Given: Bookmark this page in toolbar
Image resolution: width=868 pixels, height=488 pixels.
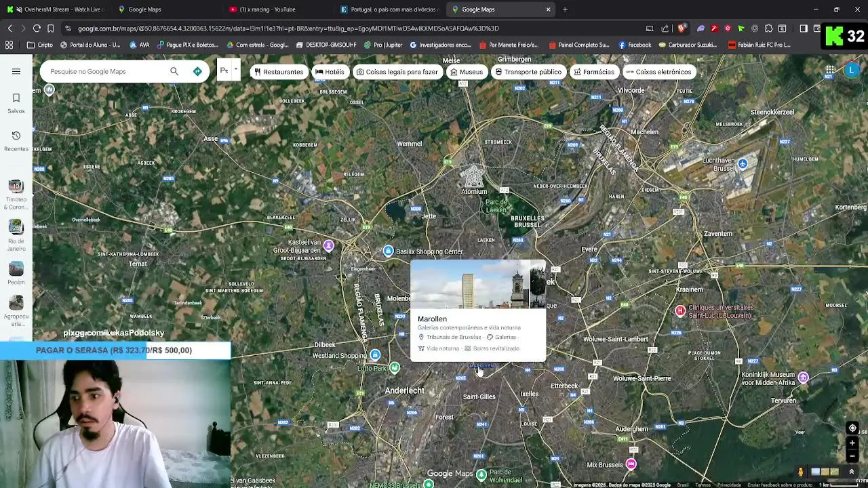Looking at the screenshot, I should click(x=50, y=28).
